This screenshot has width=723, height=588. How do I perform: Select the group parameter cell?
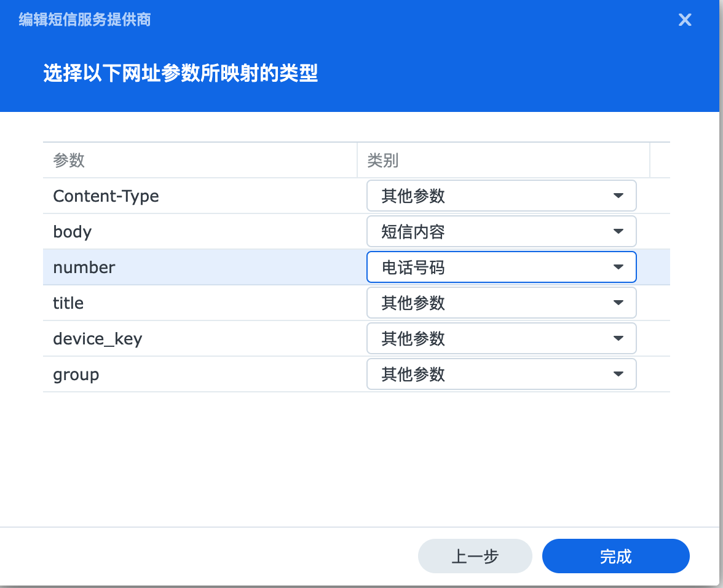[x=200, y=374]
